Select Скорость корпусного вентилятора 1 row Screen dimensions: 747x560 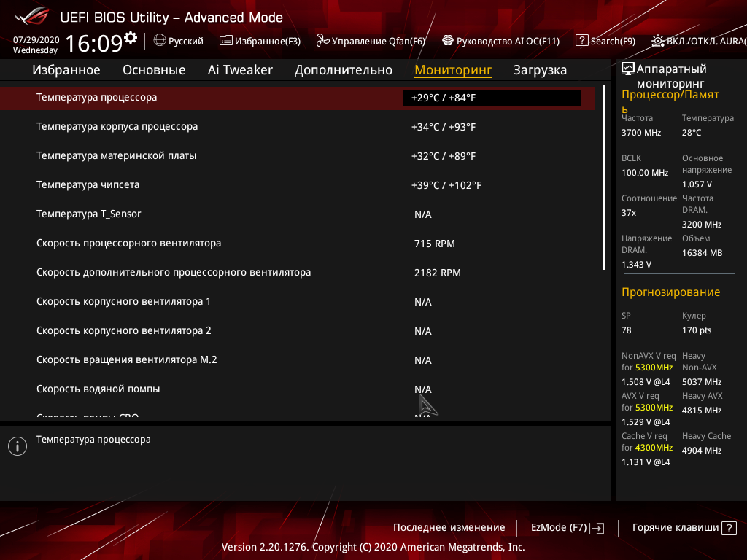coord(298,301)
